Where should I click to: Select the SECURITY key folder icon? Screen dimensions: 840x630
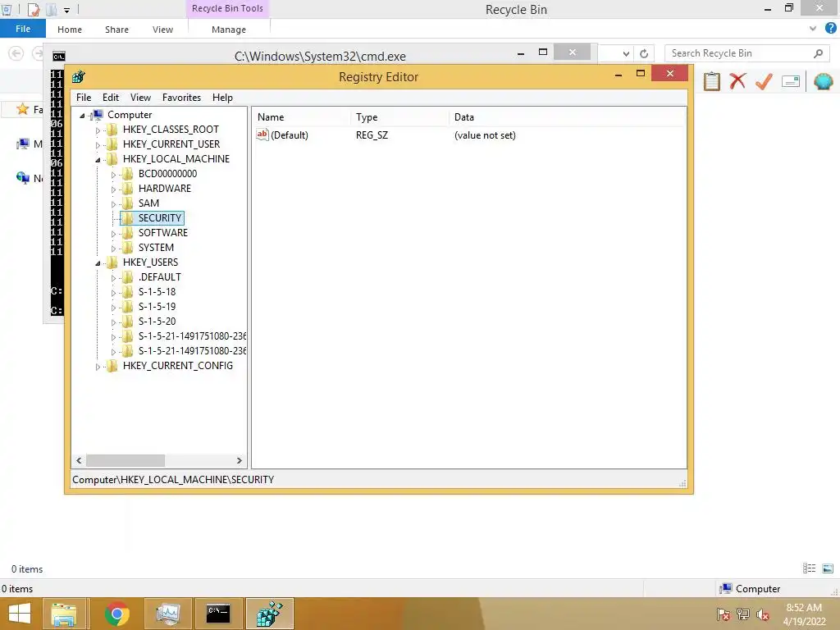coord(127,218)
